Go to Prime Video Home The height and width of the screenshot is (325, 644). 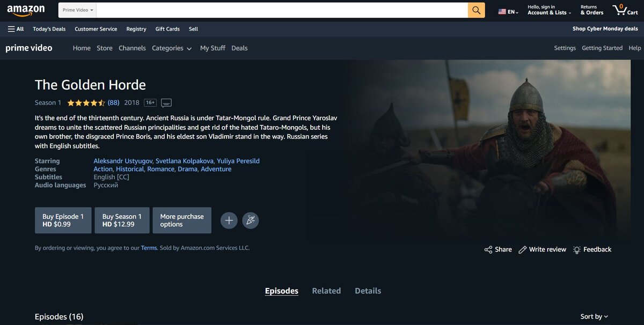(82, 48)
